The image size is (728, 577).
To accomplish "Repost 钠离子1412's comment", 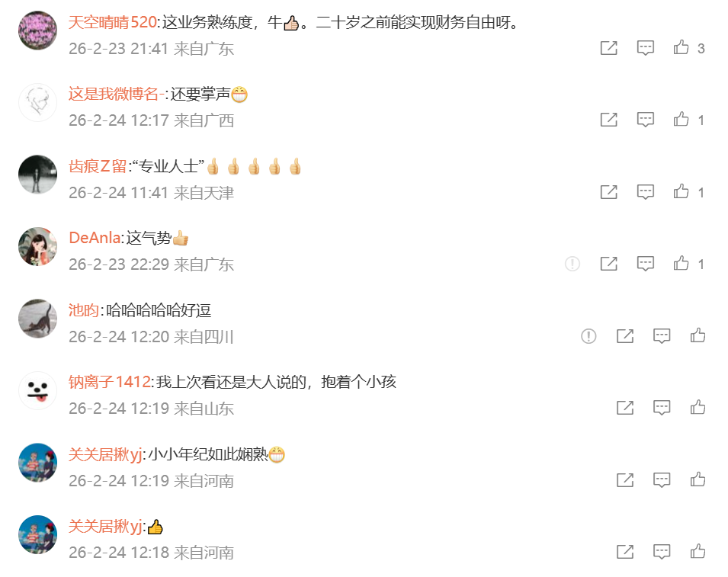I will (x=625, y=408).
